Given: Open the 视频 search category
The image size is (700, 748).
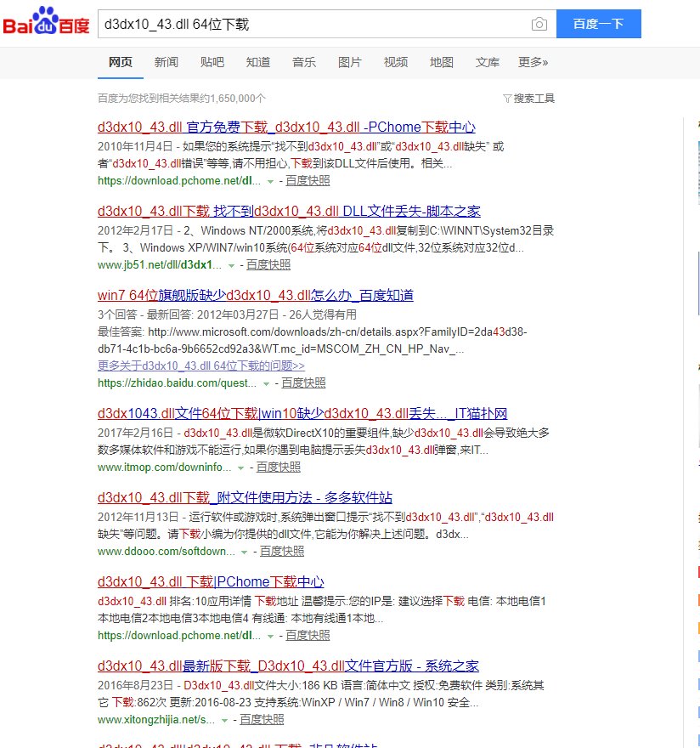Looking at the screenshot, I should (395, 62).
